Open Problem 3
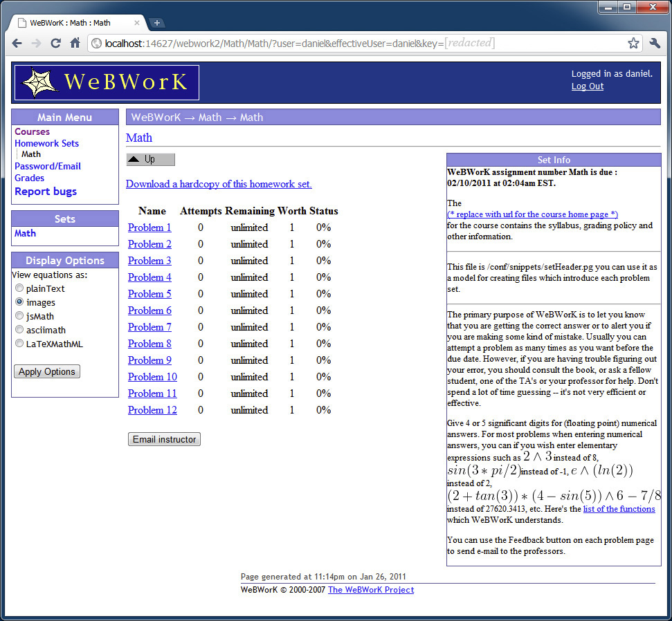The height and width of the screenshot is (621, 672). [149, 261]
